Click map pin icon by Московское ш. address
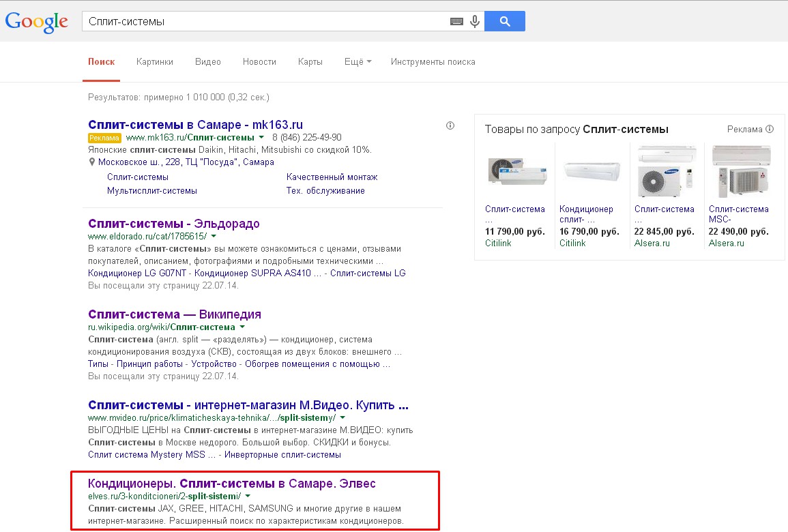Image resolution: width=788 pixels, height=532 pixels. click(92, 162)
